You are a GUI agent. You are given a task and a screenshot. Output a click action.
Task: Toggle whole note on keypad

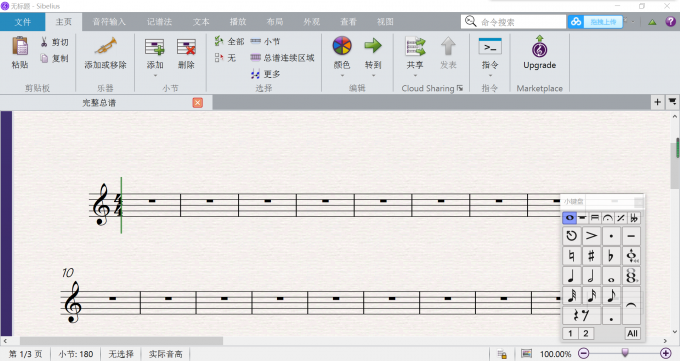tap(611, 276)
